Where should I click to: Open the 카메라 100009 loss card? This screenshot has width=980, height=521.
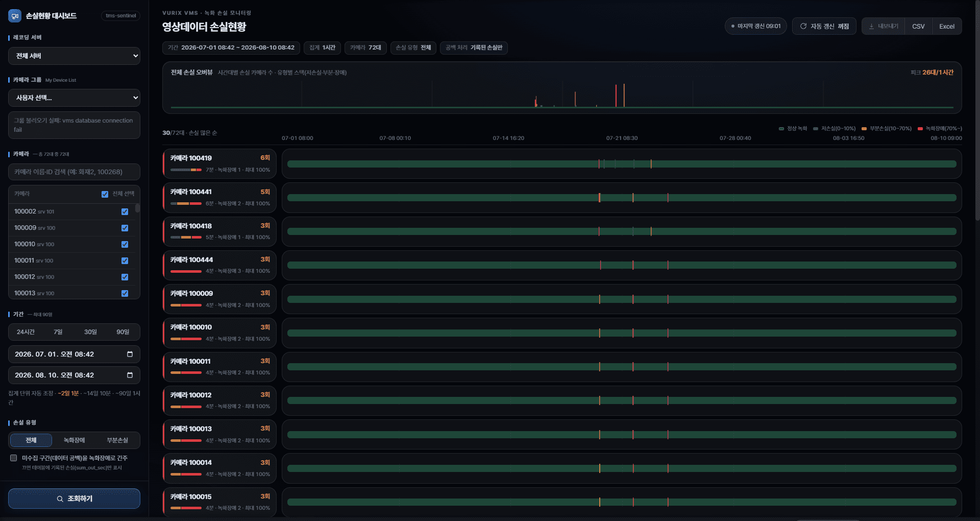click(x=219, y=299)
